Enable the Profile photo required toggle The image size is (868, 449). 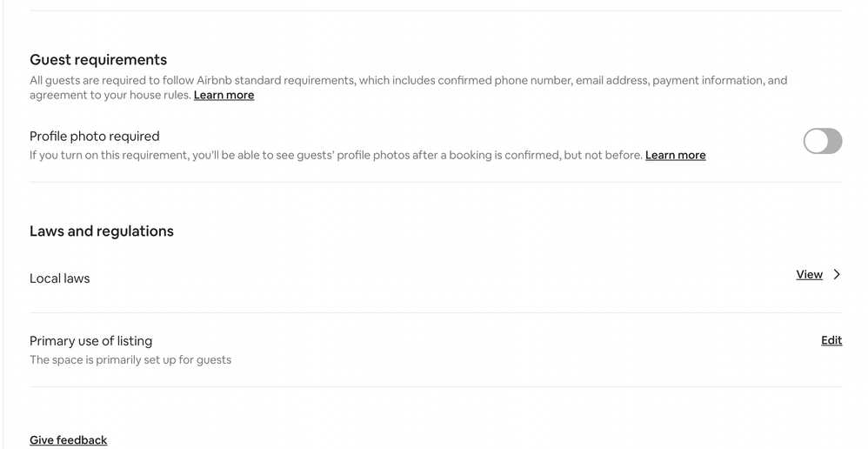point(822,141)
